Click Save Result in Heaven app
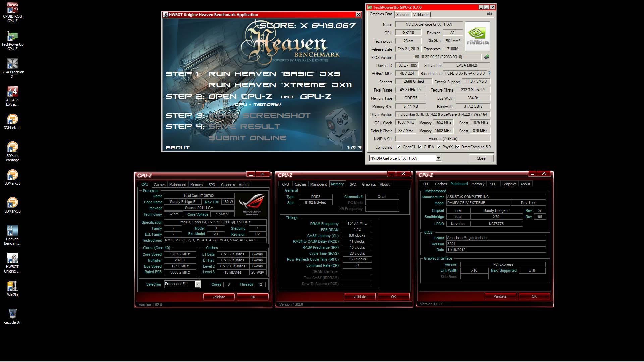This screenshot has width=644, height=362. pos(244,127)
